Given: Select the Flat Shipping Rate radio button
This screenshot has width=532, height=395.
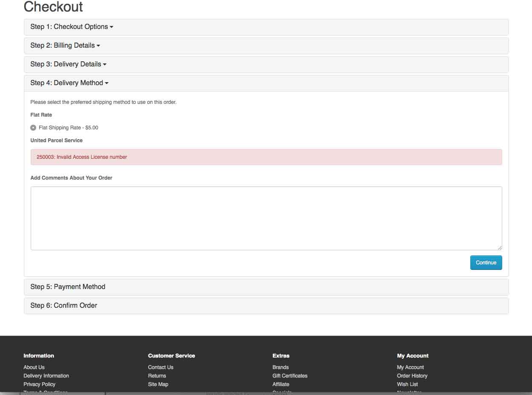Looking at the screenshot, I should [33, 128].
